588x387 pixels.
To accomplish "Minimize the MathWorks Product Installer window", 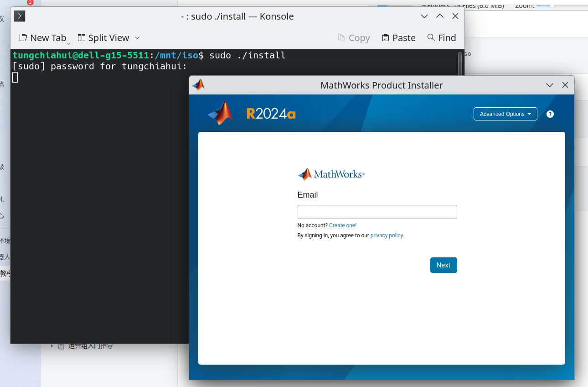I will tap(550, 85).
